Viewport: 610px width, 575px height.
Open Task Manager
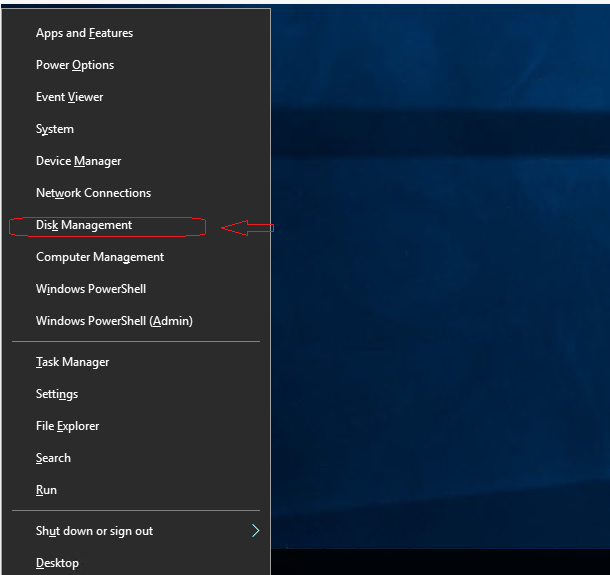point(136,362)
